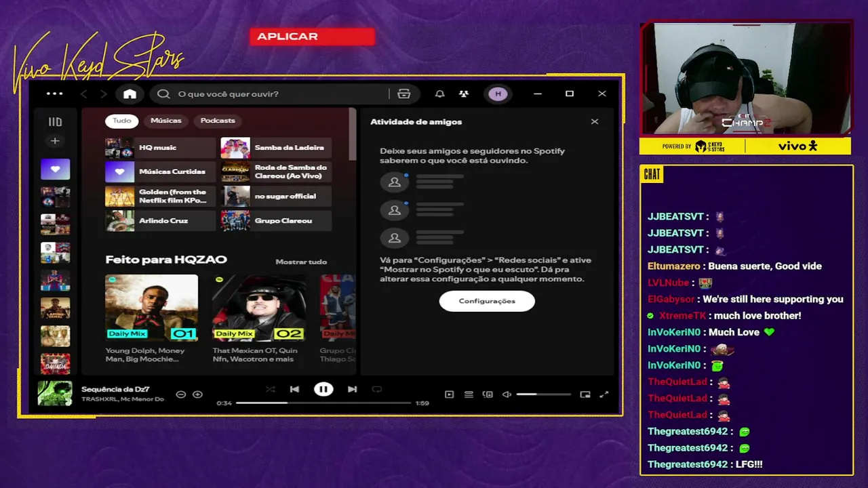Create a playlist with plus icon

[55, 141]
